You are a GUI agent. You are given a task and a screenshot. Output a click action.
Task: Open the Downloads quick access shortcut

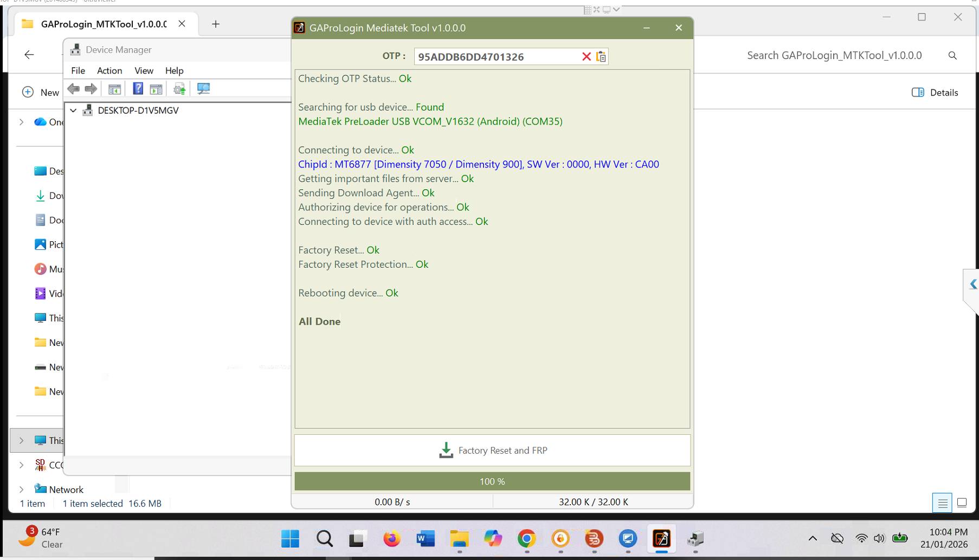[x=49, y=196]
